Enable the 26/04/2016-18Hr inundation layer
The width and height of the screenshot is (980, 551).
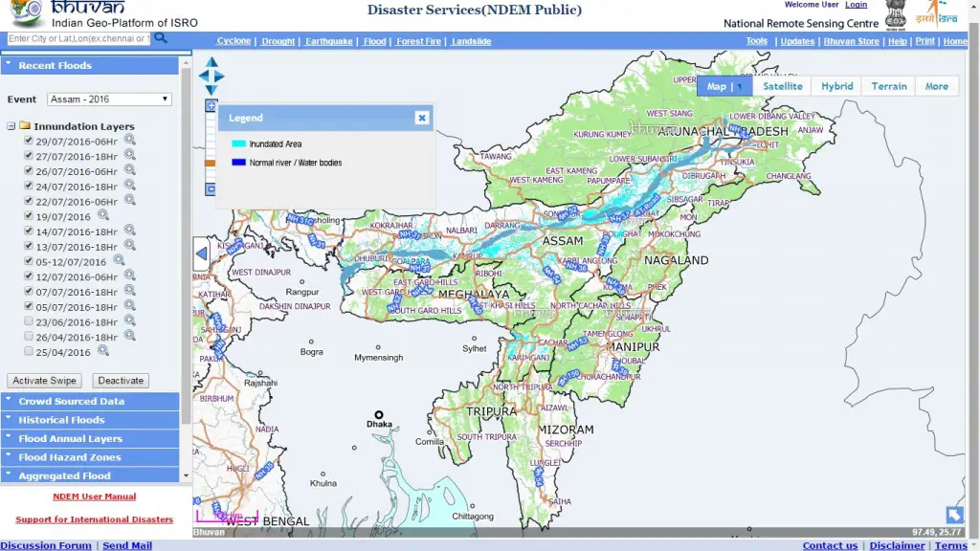click(x=28, y=336)
